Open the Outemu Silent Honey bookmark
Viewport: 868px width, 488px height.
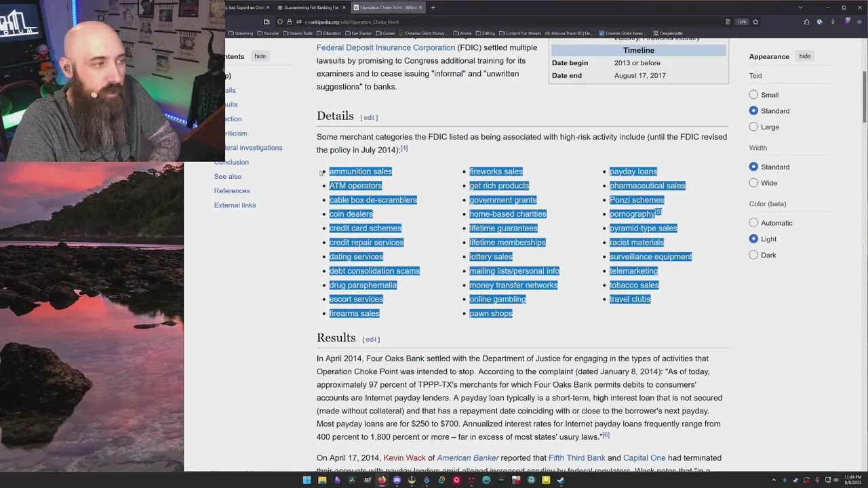point(423,33)
